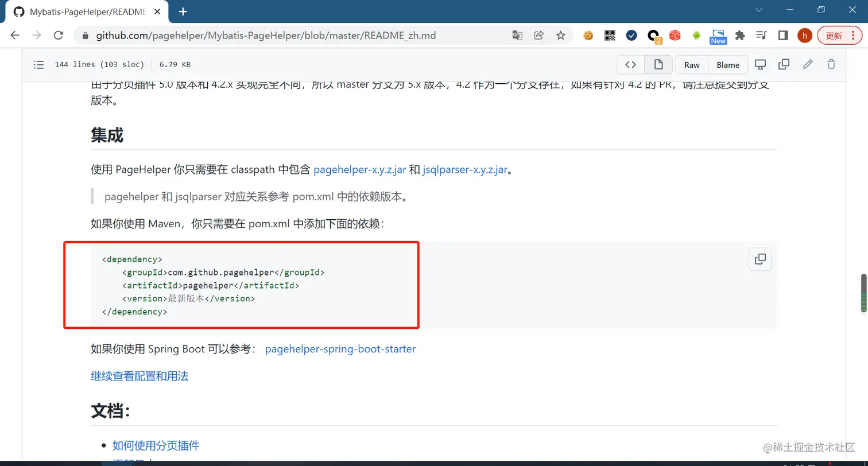Click the version 最新版本 code line
The height and width of the screenshot is (466, 868).
[x=188, y=298]
